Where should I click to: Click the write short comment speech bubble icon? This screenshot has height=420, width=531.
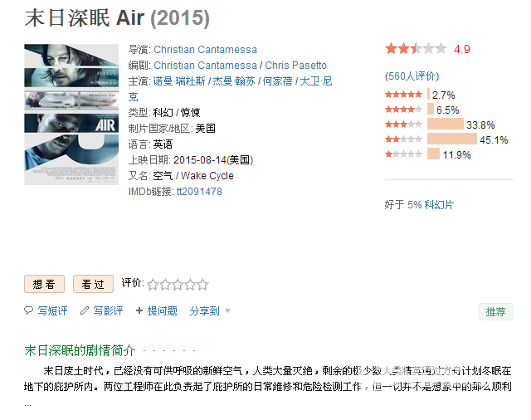(x=29, y=311)
